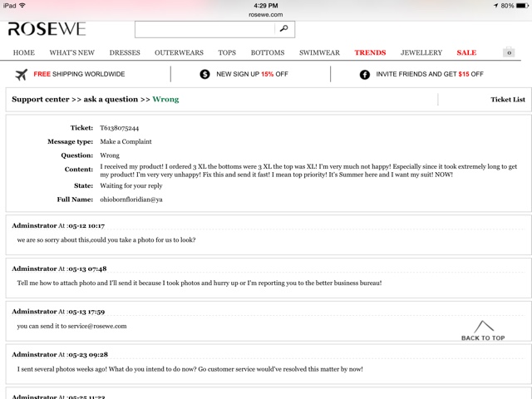Tap the rosewe.com address bar
This screenshot has height=399, width=532.
click(x=266, y=15)
